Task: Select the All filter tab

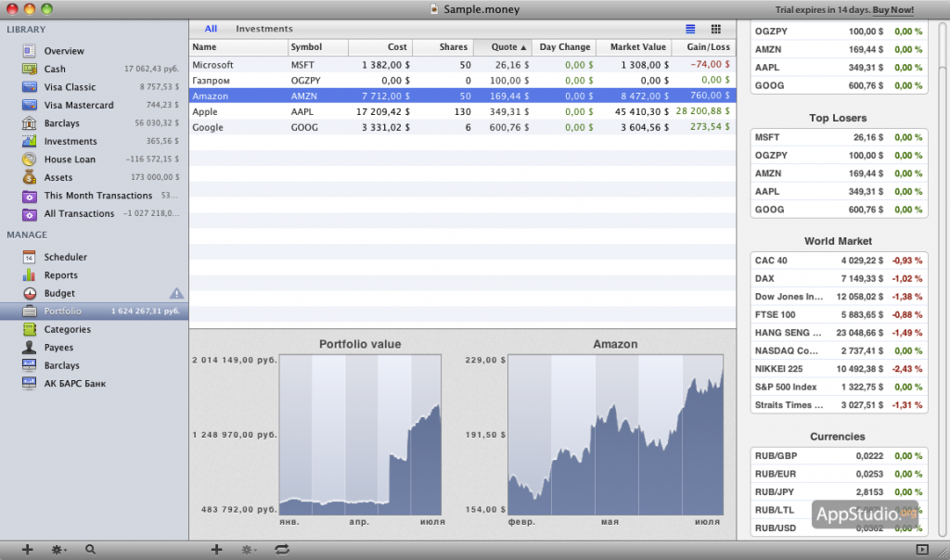Action: tap(211, 29)
